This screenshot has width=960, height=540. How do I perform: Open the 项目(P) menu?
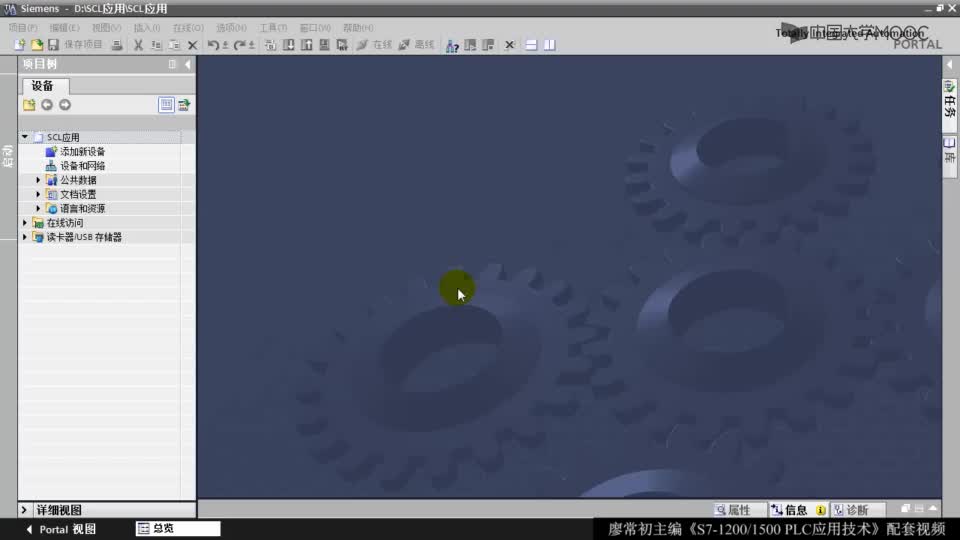coord(23,28)
